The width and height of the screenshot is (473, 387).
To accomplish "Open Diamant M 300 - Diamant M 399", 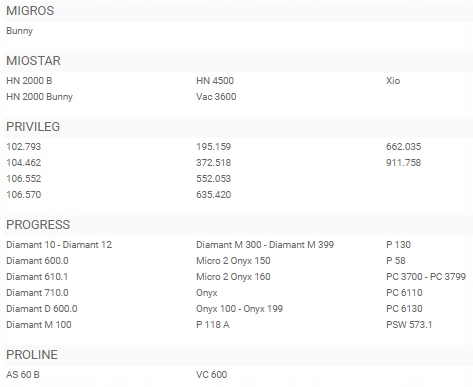I will [x=265, y=245].
